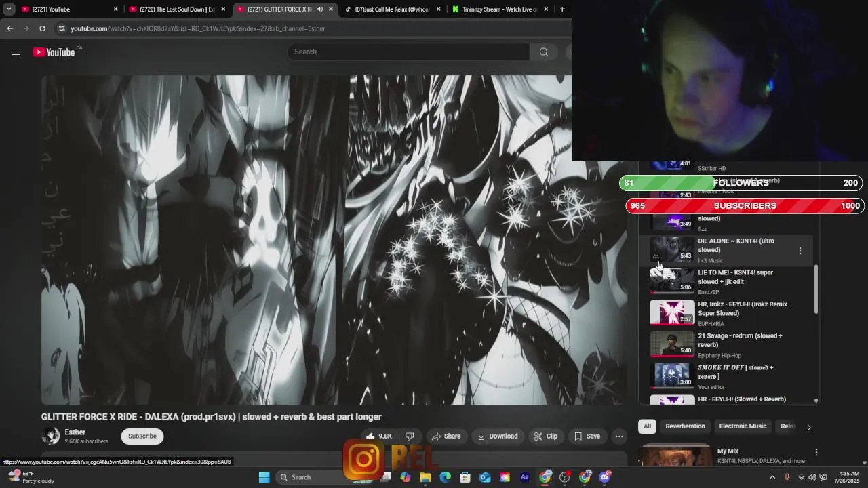
Task: Open the Esther channel name link
Action: point(75,432)
